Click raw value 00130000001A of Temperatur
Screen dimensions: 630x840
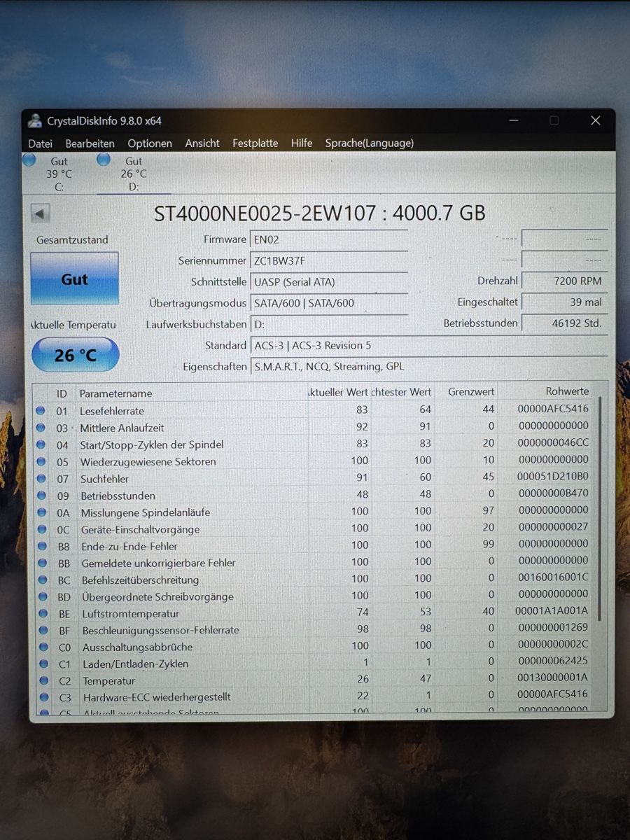tap(553, 678)
